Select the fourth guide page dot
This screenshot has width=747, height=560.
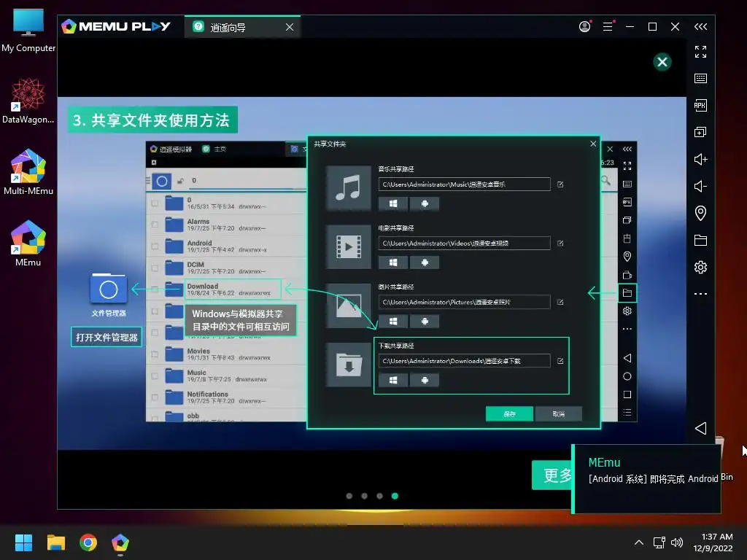click(395, 496)
